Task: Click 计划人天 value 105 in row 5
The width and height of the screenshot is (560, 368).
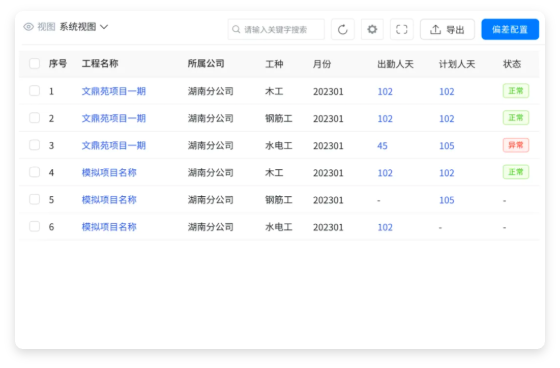Action: pyautogui.click(x=446, y=200)
